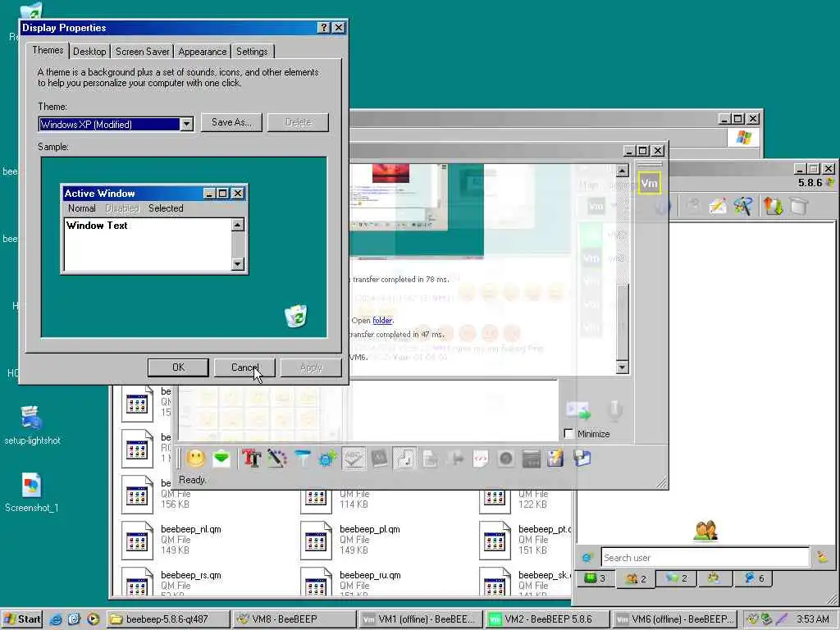The image size is (840, 630).
Task: Open the Screen Saver tab
Action: coord(142,52)
